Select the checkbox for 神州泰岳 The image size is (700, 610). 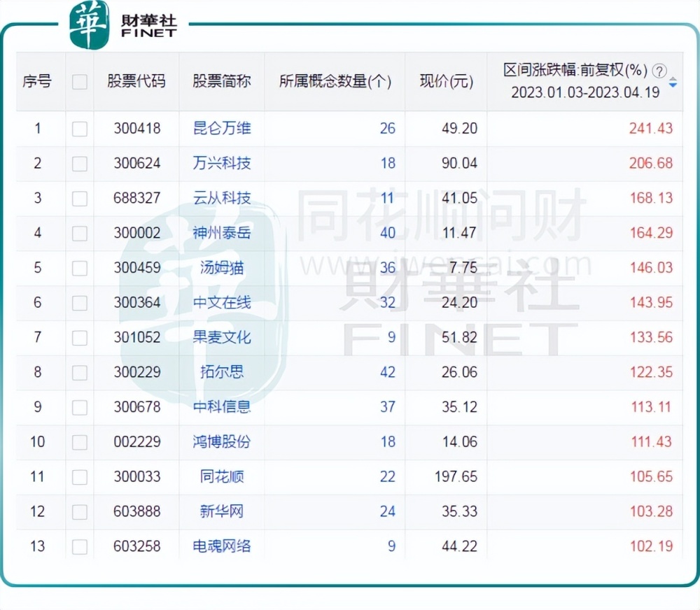[x=80, y=234]
